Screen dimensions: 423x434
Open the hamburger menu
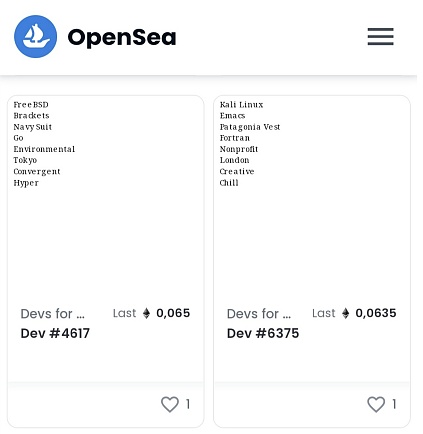click(x=380, y=36)
